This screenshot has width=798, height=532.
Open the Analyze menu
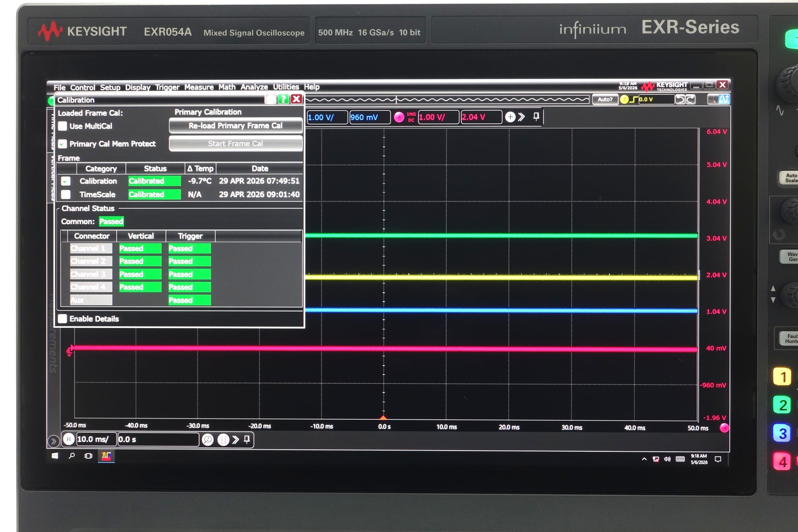(254, 87)
